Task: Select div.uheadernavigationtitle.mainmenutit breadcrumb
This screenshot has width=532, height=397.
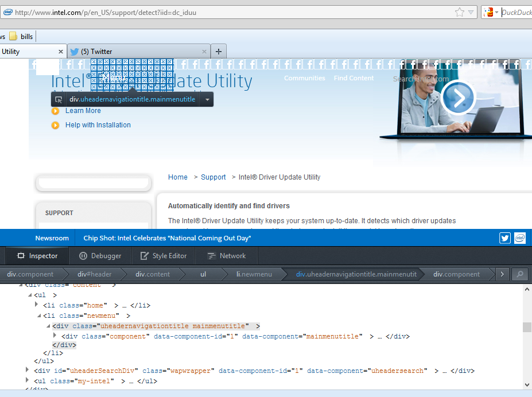Action: click(x=356, y=274)
